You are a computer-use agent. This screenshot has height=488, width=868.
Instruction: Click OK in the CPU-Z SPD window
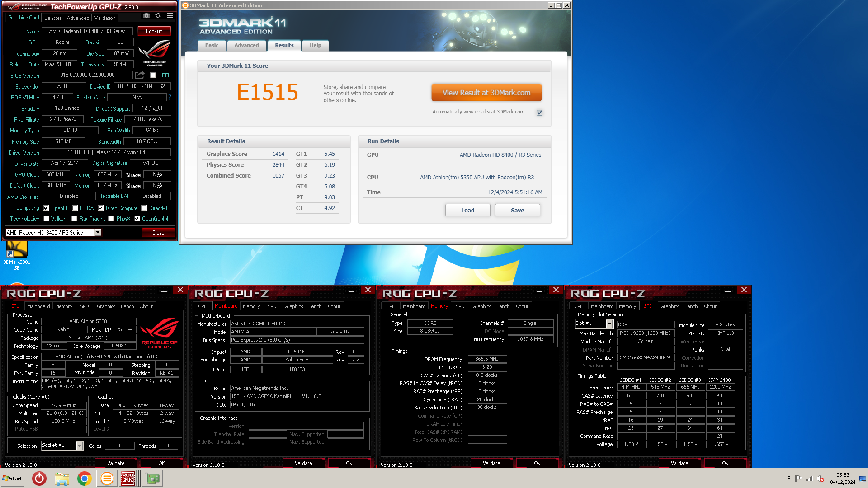click(x=725, y=463)
